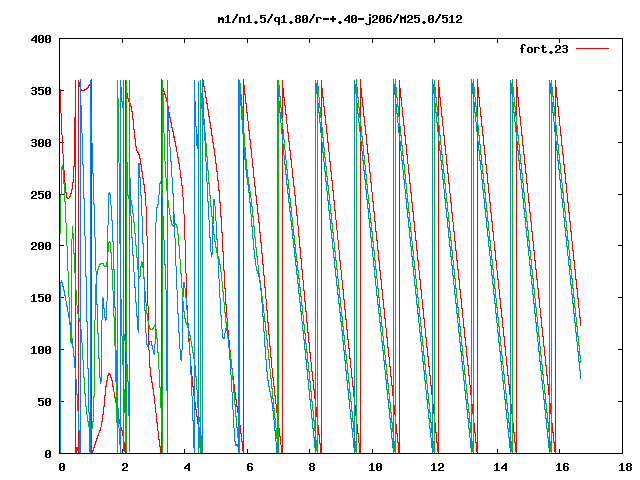This screenshot has width=640, height=480.
Task: Click the x-axis label 6
Action: click(249, 467)
